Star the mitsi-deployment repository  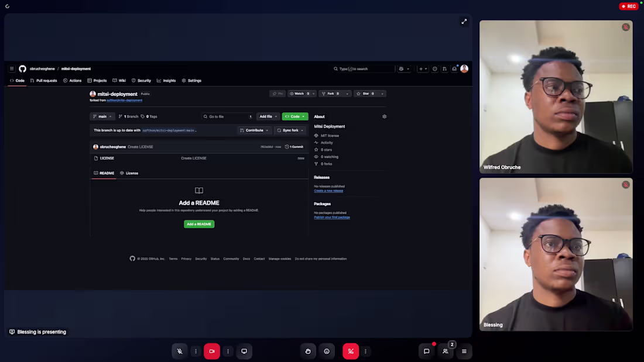point(365,93)
